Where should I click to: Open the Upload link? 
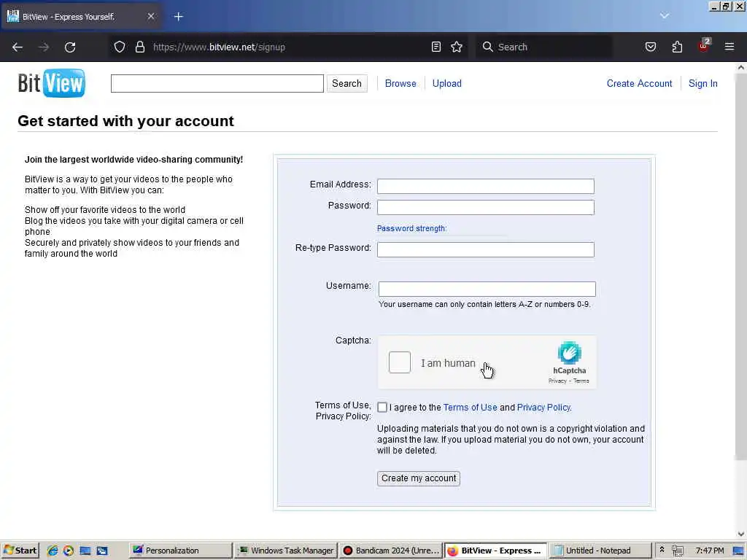(447, 83)
